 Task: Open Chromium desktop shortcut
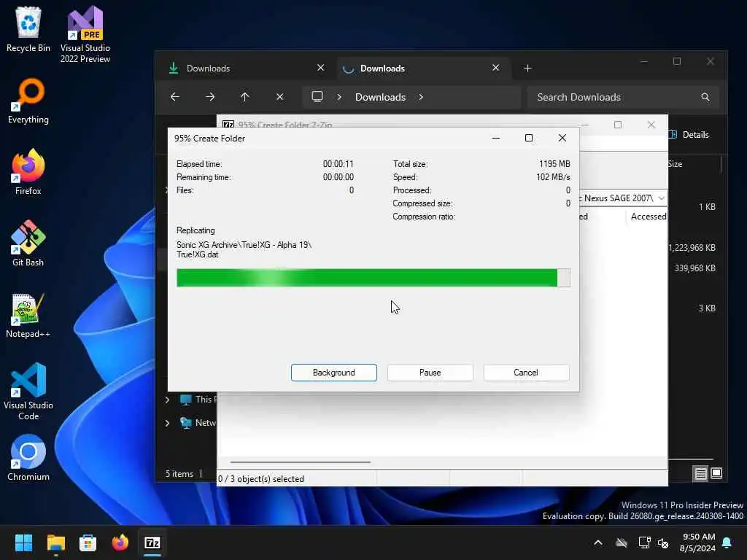pos(28,458)
